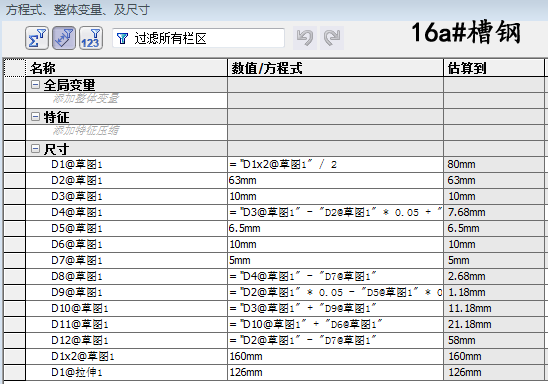
Task: Focus the 过滤所有栏区 filter field
Action: click(x=198, y=38)
